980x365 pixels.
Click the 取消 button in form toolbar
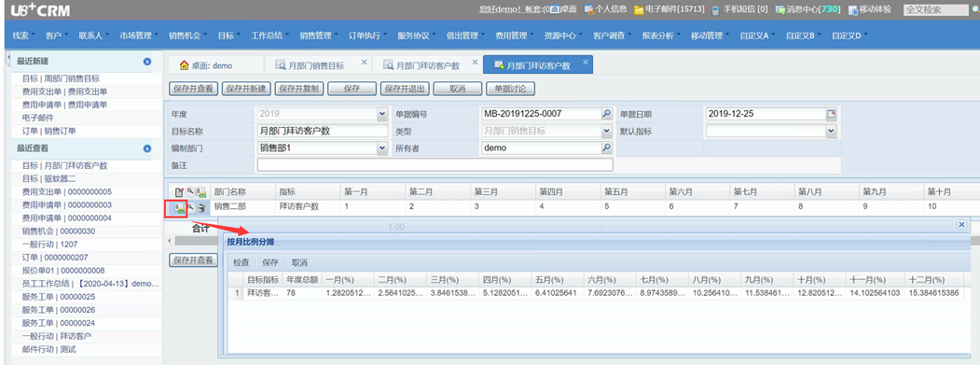(458, 89)
